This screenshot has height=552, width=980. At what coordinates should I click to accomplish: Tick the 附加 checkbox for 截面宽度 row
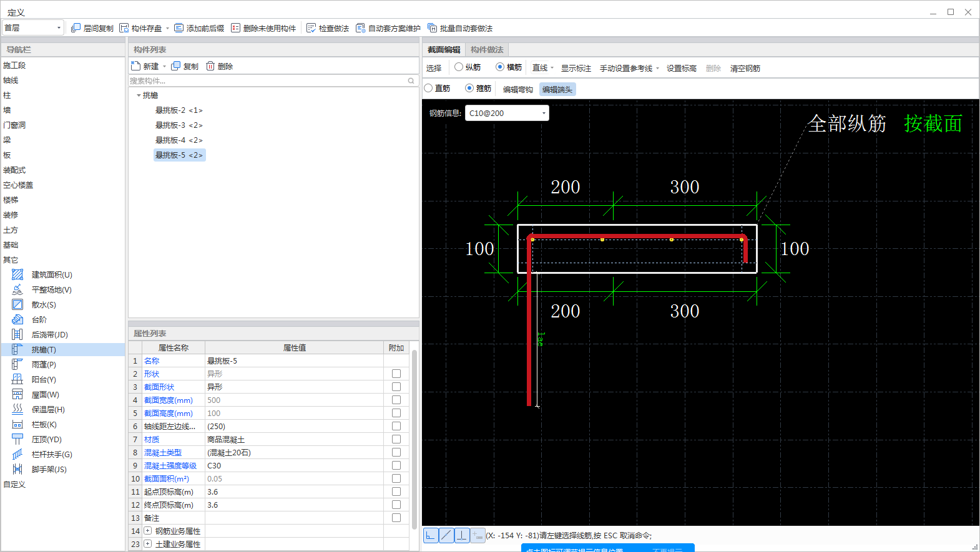point(396,400)
